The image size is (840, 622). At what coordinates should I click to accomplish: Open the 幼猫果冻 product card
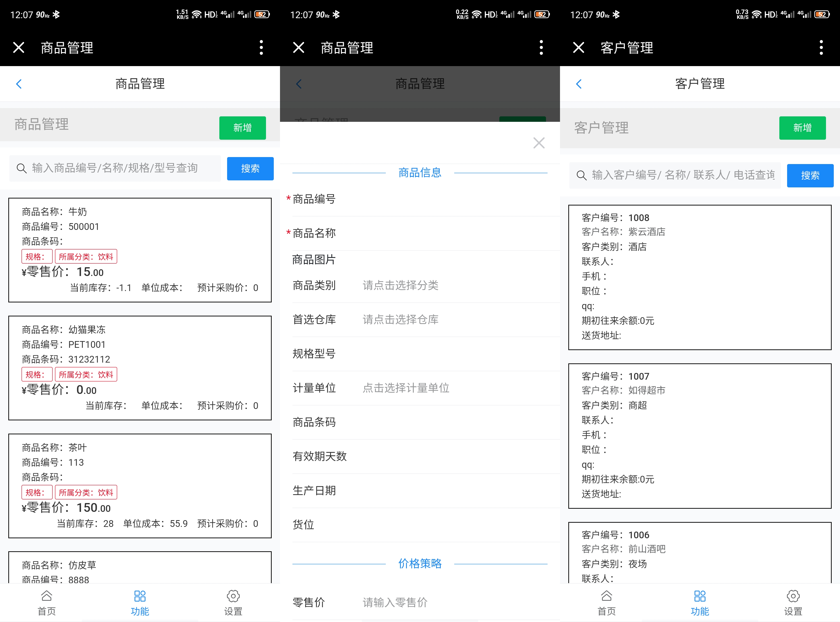140,368
